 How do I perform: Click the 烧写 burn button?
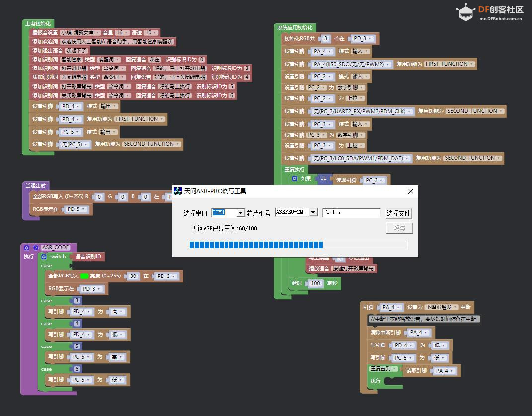click(399, 228)
